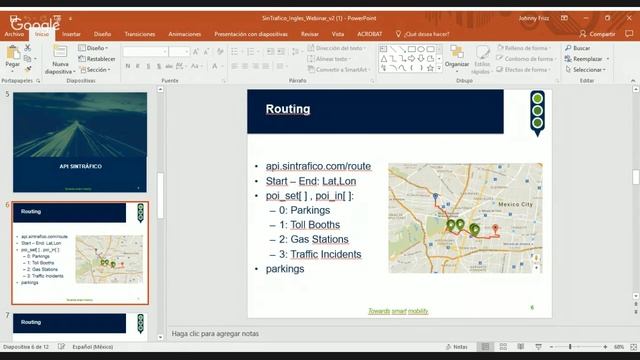Viewport: 640px width, 360px height.
Task: Open Efectos de forma dropdown
Action: [x=523, y=70]
